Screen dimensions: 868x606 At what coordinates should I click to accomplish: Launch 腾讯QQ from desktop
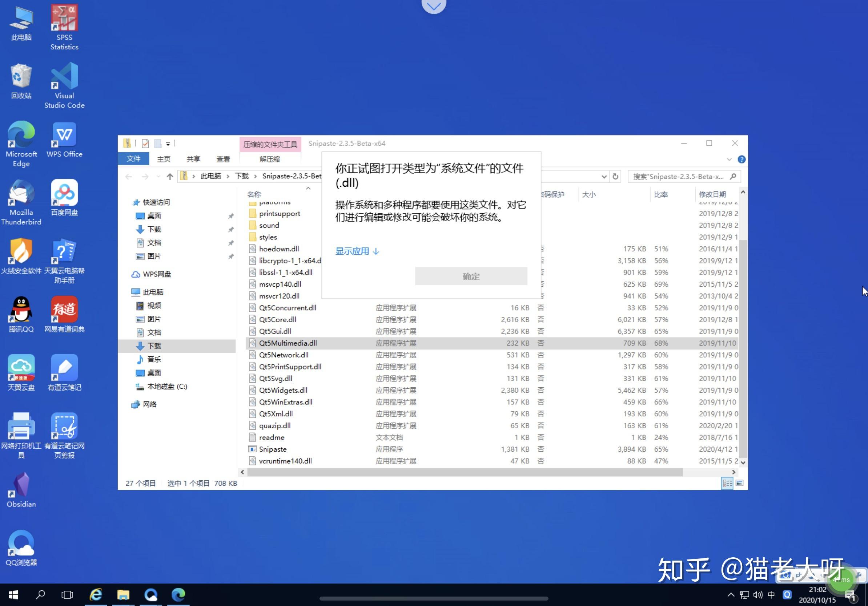(x=21, y=314)
